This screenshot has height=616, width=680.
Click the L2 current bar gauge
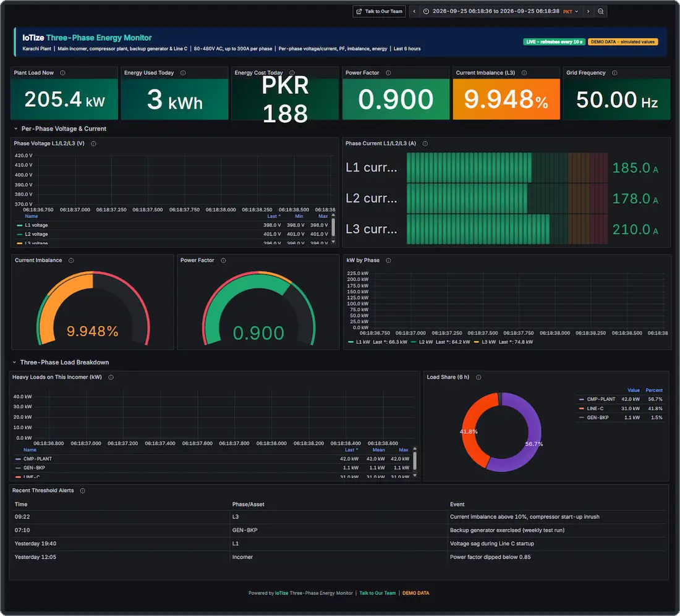click(507, 198)
